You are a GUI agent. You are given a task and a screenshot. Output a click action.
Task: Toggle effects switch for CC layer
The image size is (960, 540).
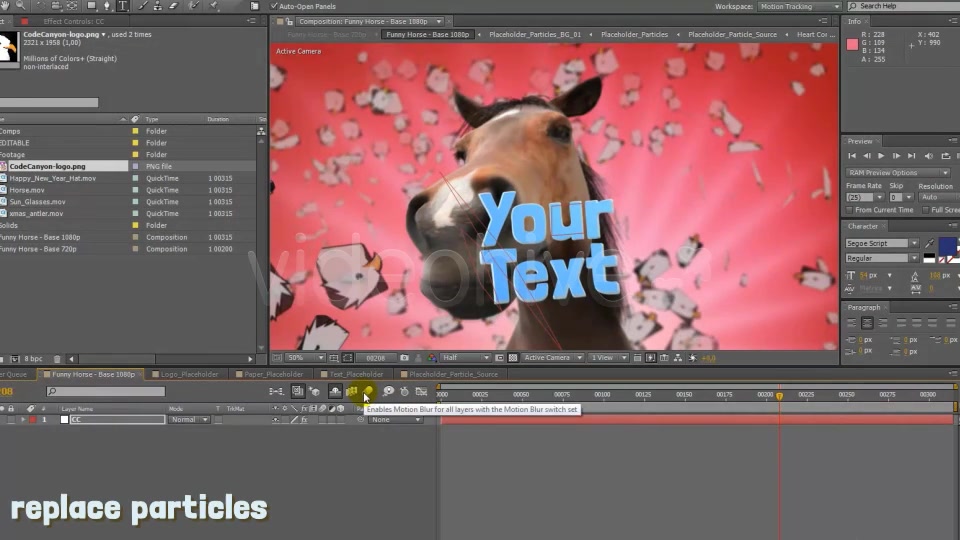tap(304, 420)
